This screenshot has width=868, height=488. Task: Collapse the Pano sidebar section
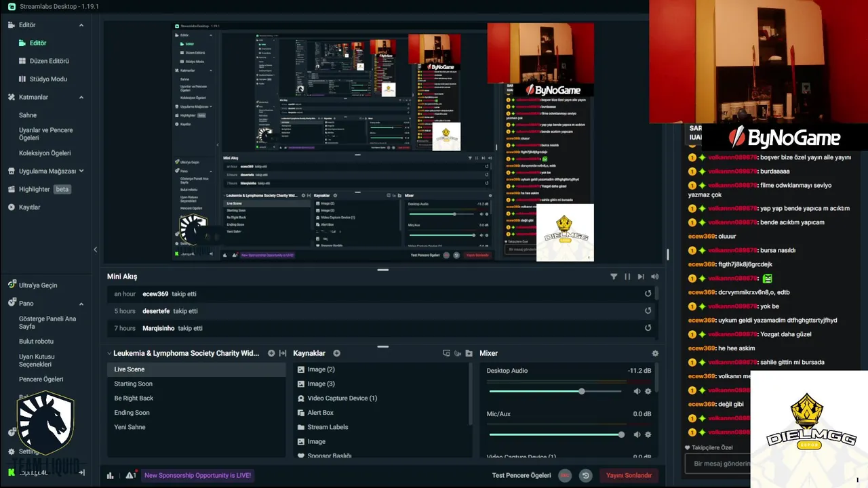click(x=81, y=304)
